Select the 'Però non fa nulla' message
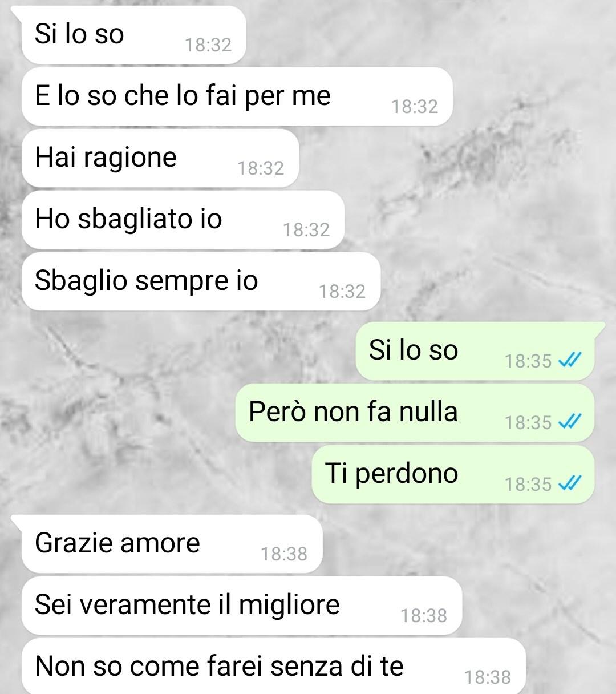Viewport: 616px width, 694px height. (415, 413)
